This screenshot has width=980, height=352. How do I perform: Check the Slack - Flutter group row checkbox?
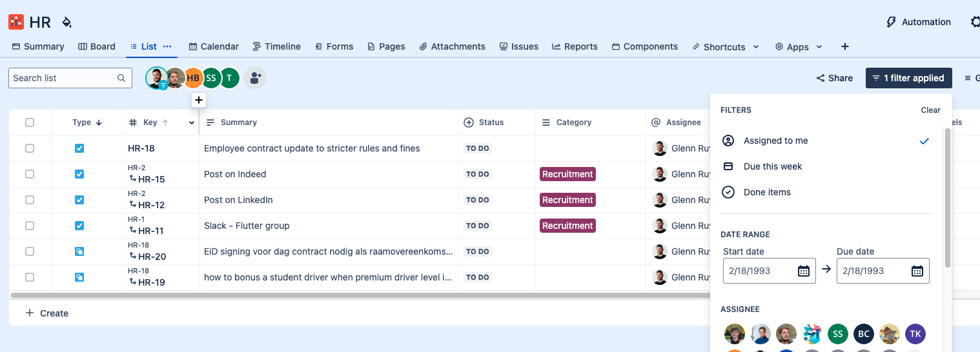coord(30,226)
